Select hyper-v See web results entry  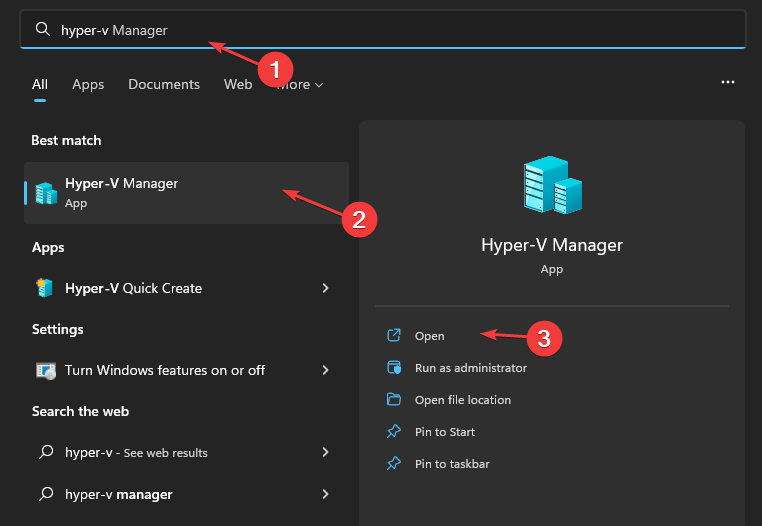tap(187, 453)
